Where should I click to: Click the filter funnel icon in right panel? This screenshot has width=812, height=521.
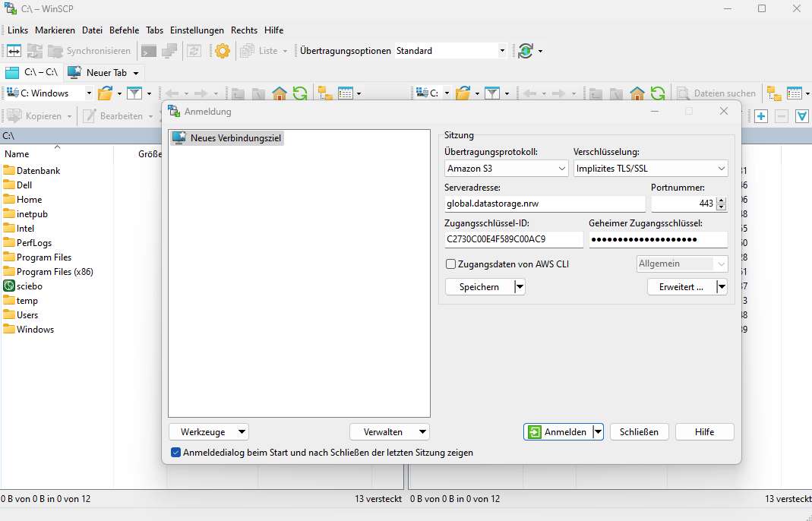coord(492,93)
